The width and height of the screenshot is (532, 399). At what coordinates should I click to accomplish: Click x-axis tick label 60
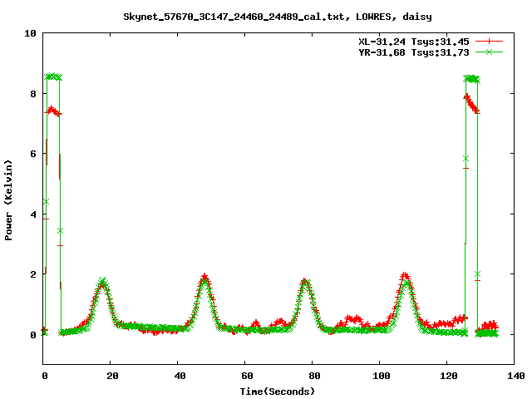point(247,376)
